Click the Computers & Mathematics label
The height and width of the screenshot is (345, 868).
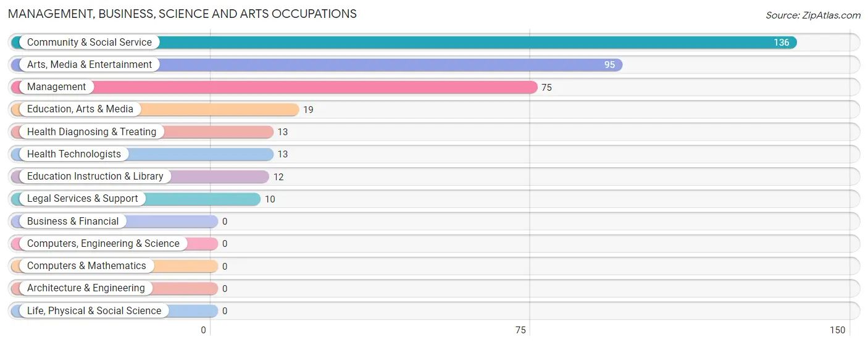[86, 266]
